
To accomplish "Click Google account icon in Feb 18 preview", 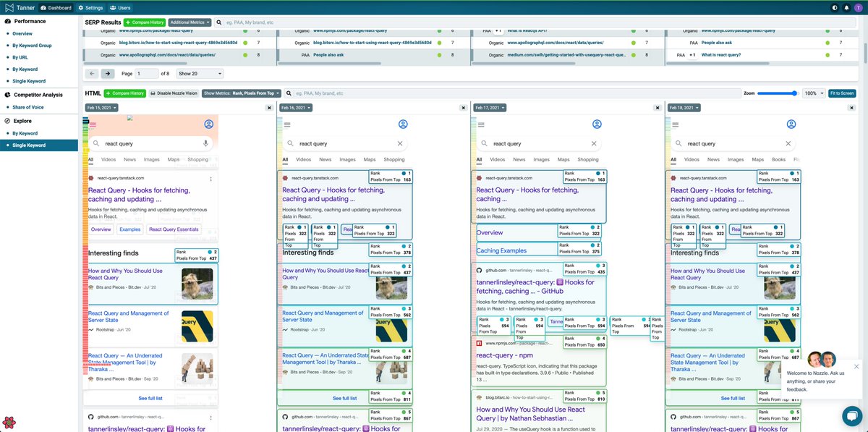I will (x=791, y=124).
